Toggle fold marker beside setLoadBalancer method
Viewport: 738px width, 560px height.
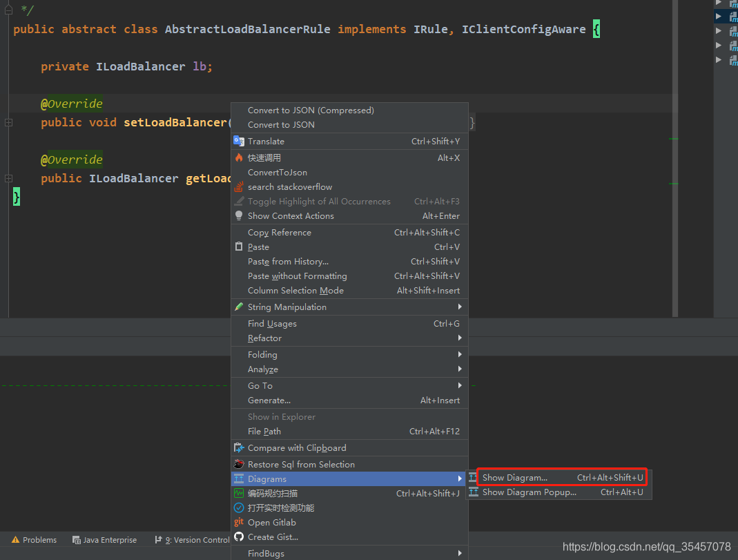click(x=8, y=122)
